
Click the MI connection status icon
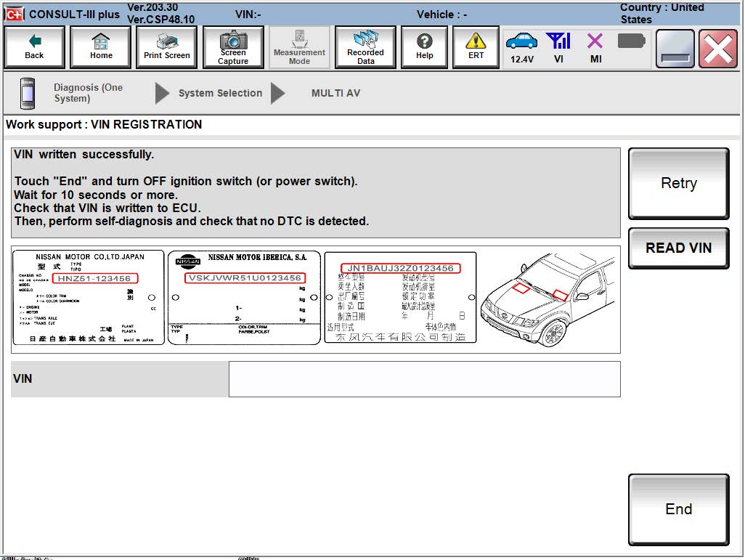click(x=595, y=47)
